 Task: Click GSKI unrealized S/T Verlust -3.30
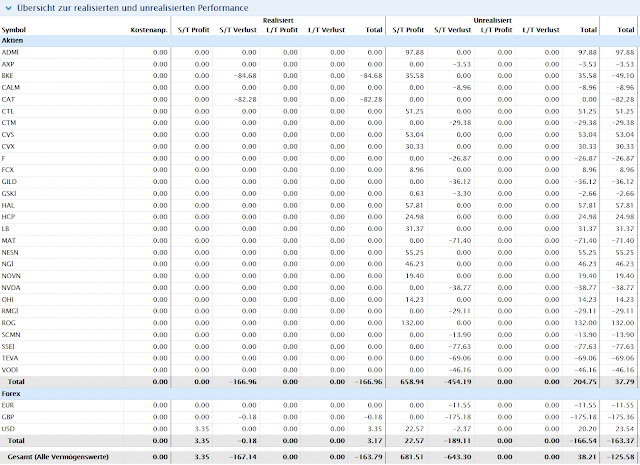click(462, 193)
